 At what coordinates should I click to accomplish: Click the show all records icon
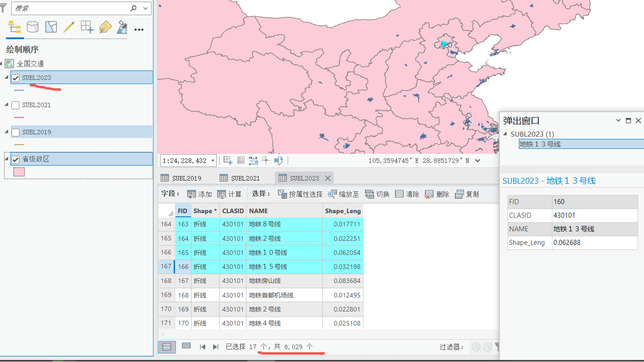coord(166,347)
